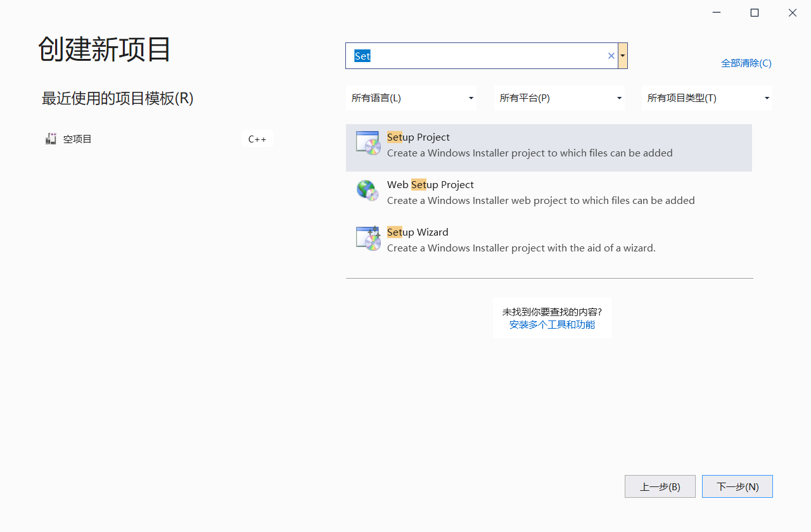Click the C++ language badge on 空项目
Screen dimensions: 811x532
coord(257,139)
